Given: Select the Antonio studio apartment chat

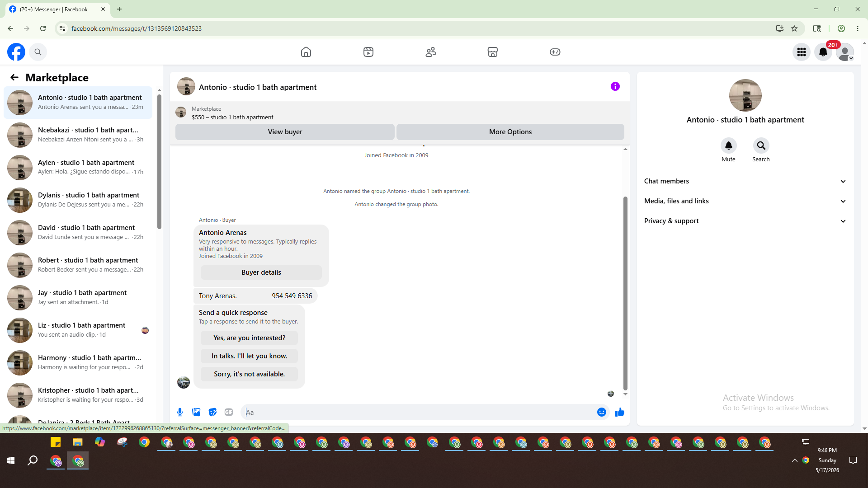Looking at the screenshot, I should pos(78,103).
